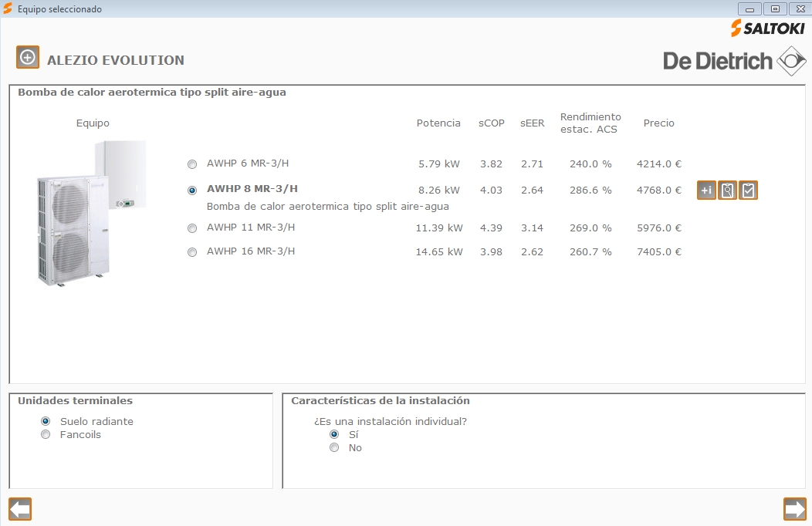812x526 pixels.
Task: Click the Equipo column header
Action: [93, 123]
